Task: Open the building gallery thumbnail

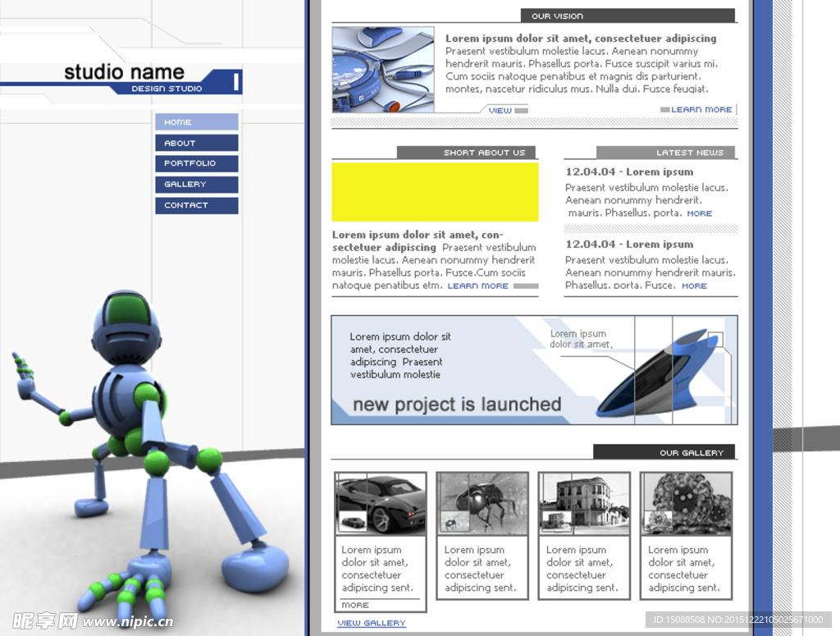Action: [584, 504]
